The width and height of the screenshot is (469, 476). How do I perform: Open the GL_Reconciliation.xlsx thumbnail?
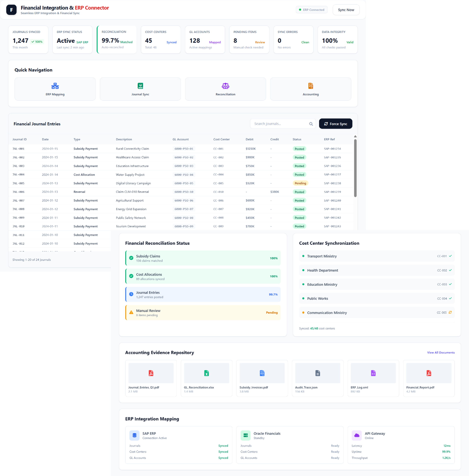point(206,373)
